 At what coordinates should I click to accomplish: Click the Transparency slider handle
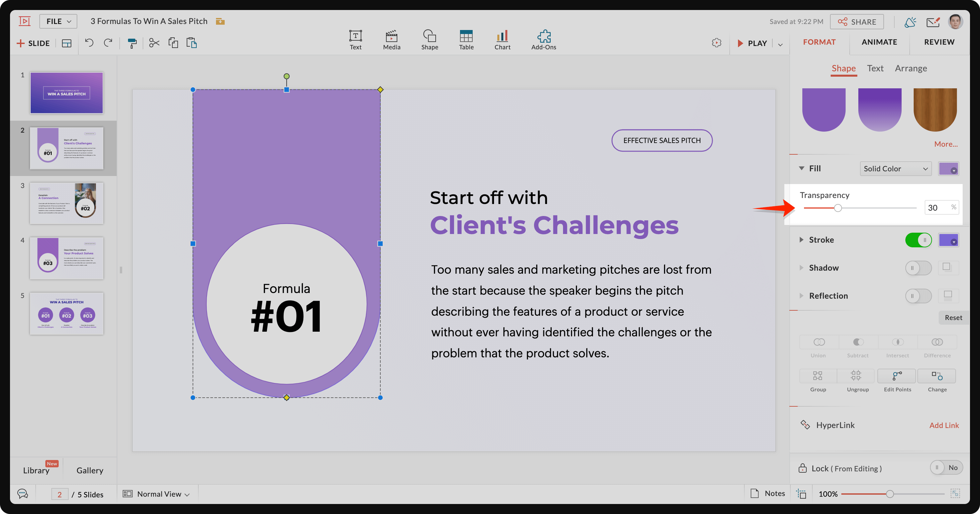click(838, 208)
